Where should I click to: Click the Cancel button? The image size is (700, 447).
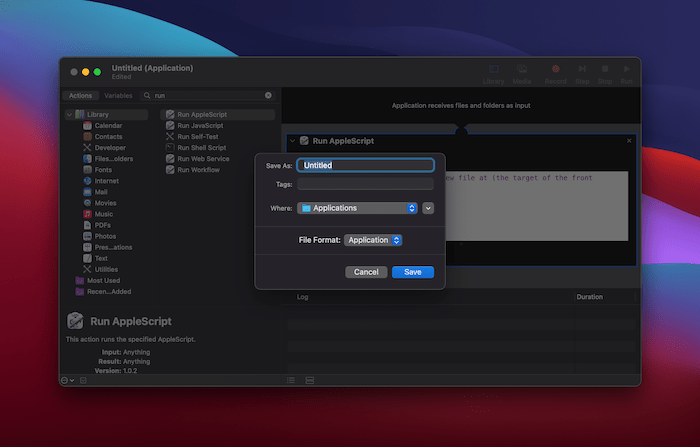366,272
